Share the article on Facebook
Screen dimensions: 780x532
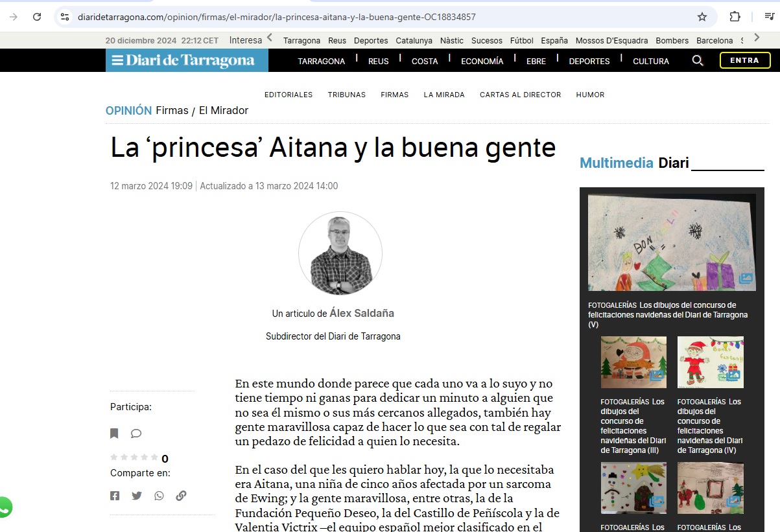[x=115, y=496]
